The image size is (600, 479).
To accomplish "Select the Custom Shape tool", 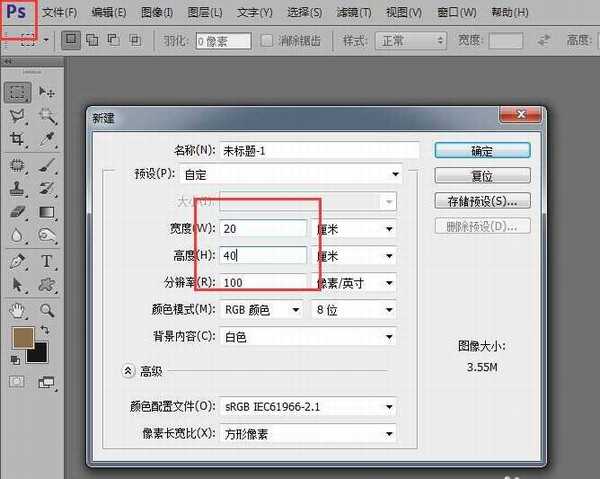I will [x=47, y=285].
